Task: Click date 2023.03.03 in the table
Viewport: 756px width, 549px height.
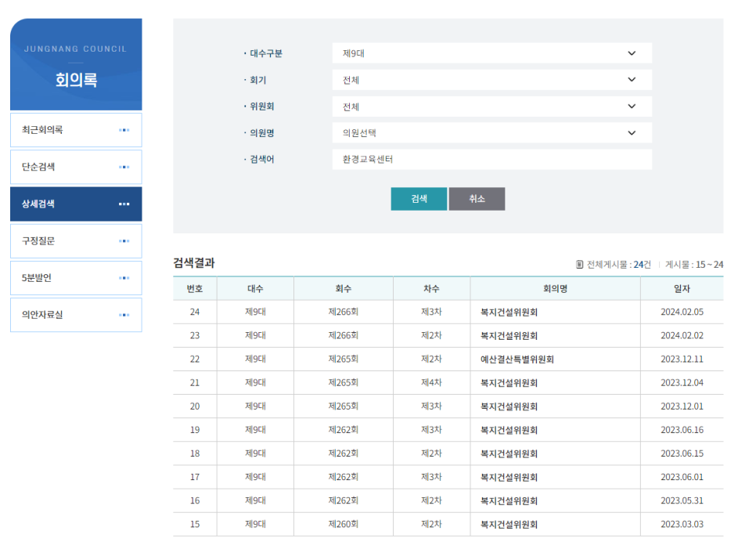Action: (x=682, y=525)
